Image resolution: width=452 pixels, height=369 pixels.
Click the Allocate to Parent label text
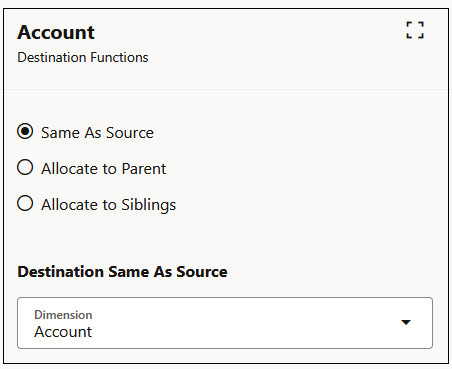tap(104, 169)
